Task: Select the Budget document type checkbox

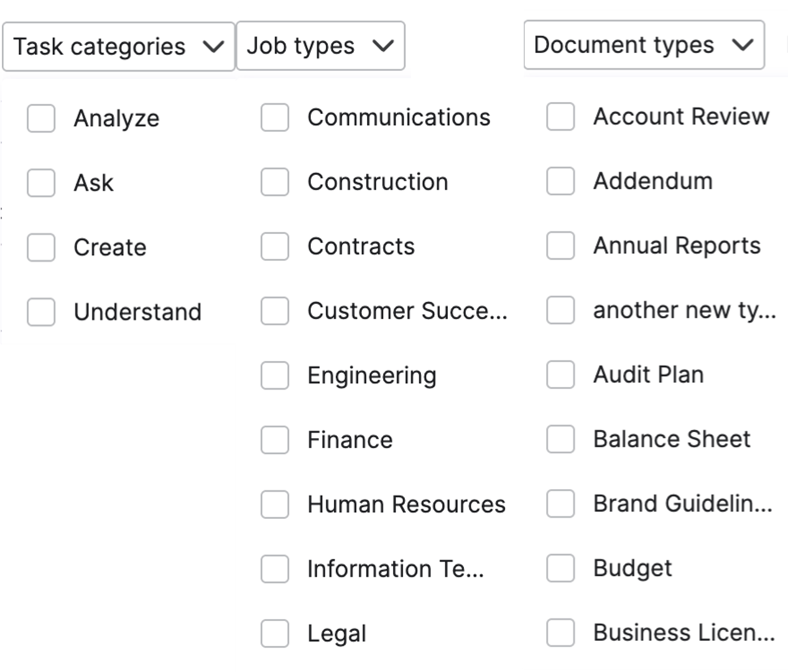Action: click(560, 568)
